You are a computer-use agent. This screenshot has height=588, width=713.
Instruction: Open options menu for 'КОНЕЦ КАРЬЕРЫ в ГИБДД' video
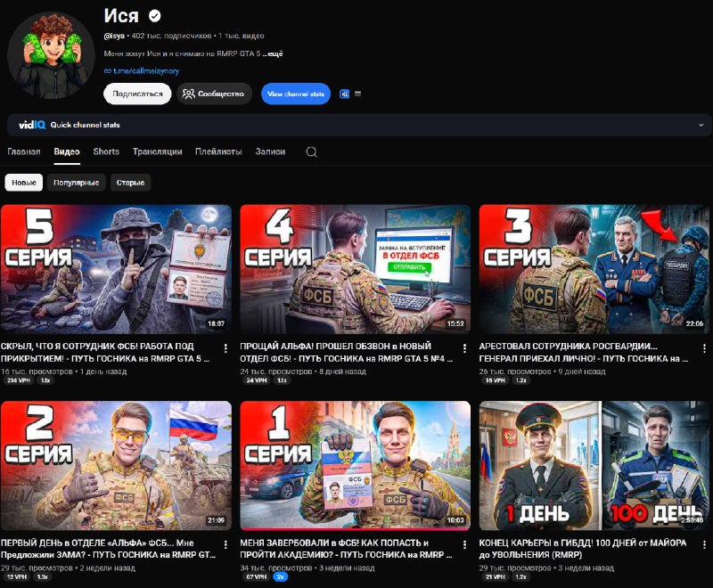[x=704, y=544]
